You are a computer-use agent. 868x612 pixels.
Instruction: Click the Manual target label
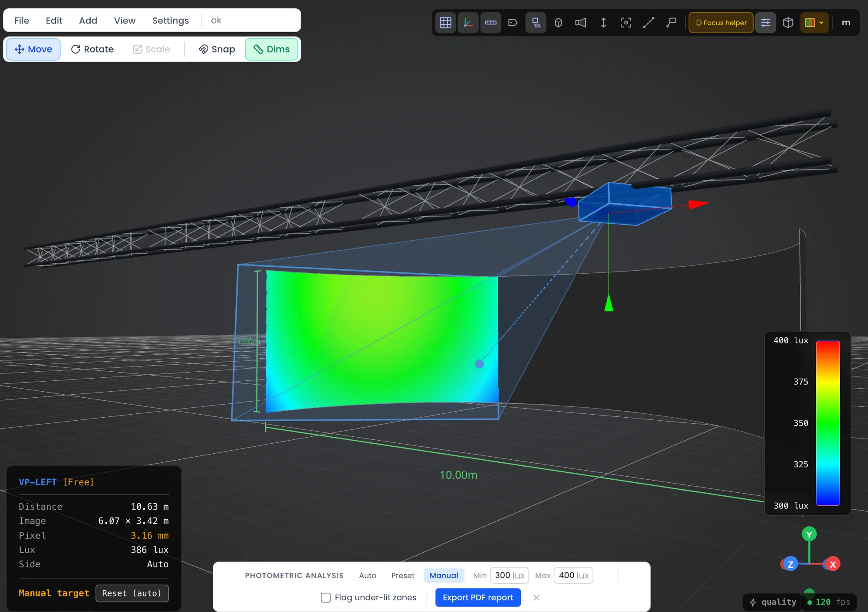point(54,593)
